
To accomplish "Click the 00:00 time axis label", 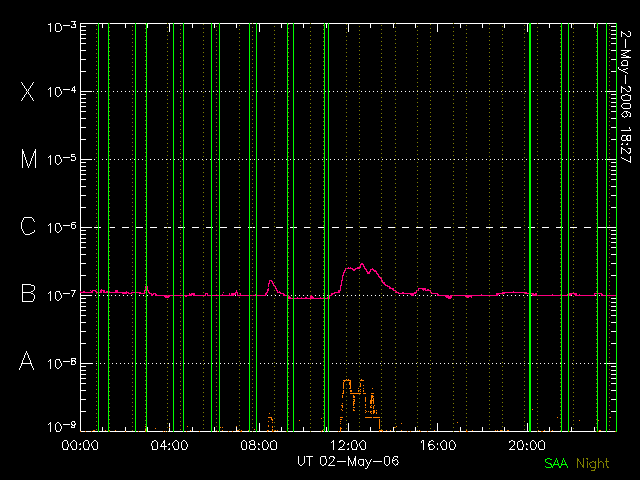I will click(80, 445).
